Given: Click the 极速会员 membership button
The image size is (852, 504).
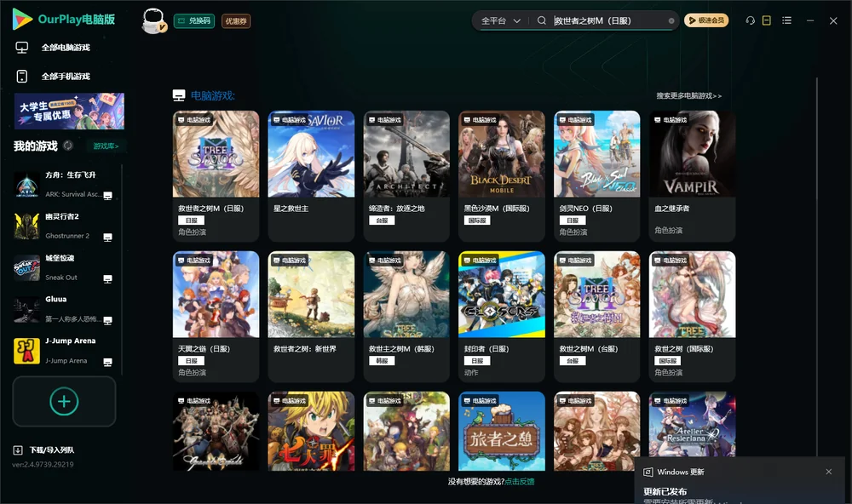Looking at the screenshot, I should (x=706, y=20).
